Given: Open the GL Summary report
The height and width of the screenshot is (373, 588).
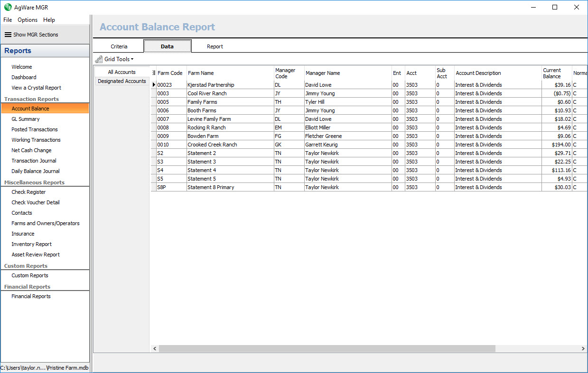Looking at the screenshot, I should tap(26, 119).
